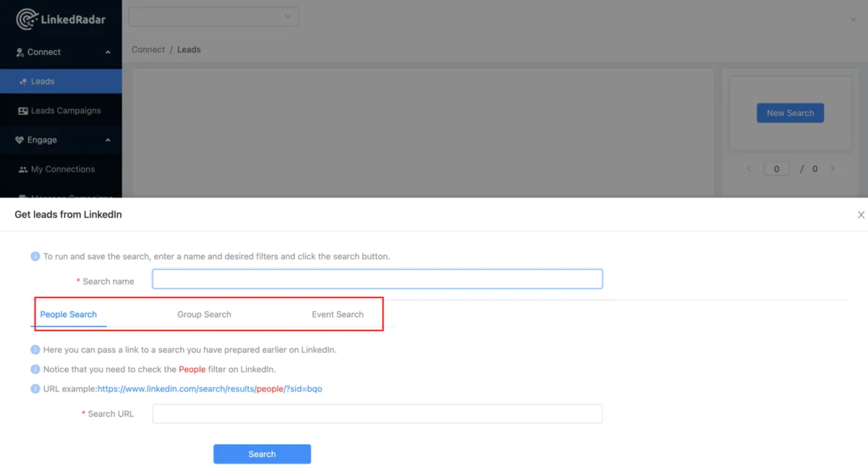Viewport: 868px width, 476px height.
Task: Go to My Connections page
Action: click(x=62, y=169)
